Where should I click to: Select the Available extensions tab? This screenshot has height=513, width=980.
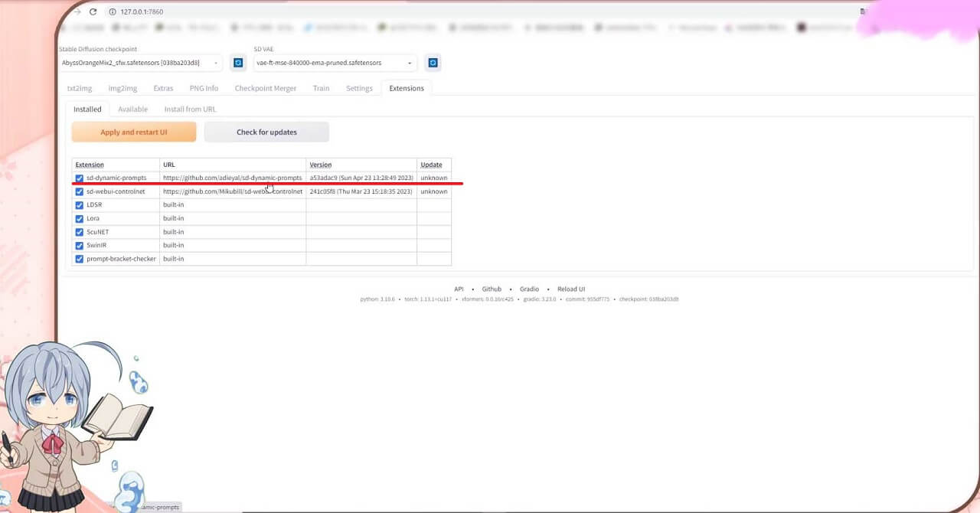click(132, 109)
